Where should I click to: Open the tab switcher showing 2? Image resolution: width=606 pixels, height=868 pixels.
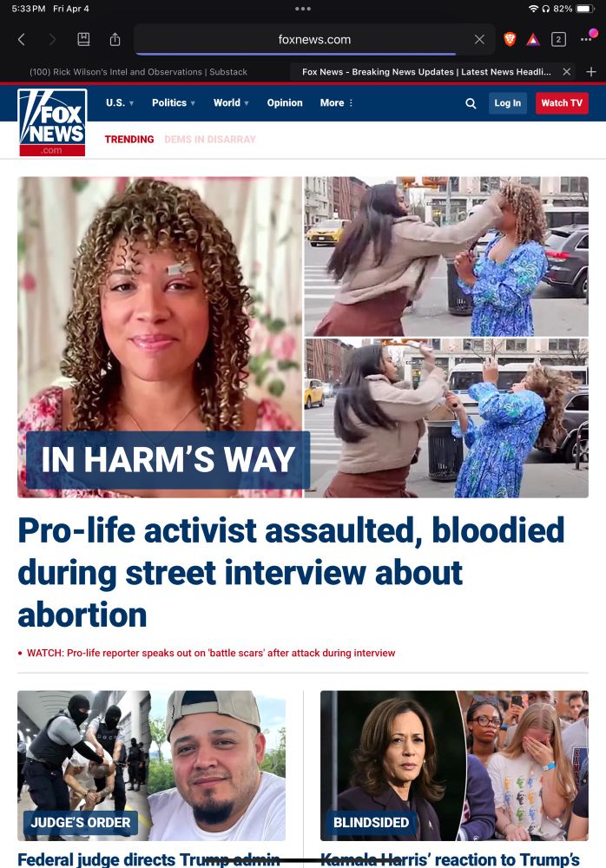558,39
